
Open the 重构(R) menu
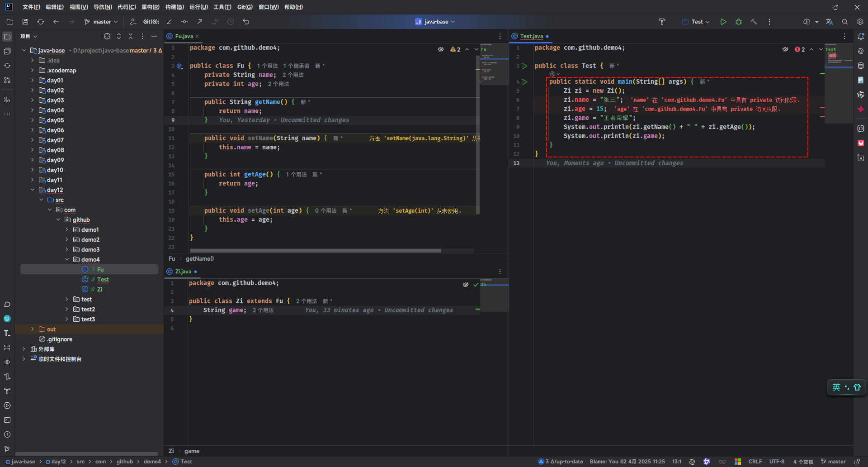[150, 7]
